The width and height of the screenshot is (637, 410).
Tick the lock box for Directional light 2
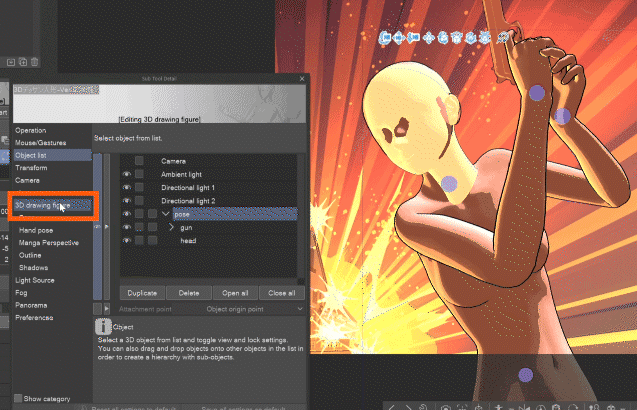139,201
